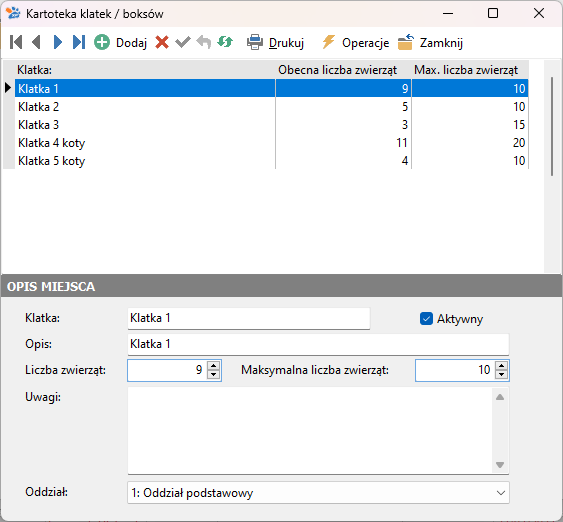Decrease Maksymalna liczba zwierząt with down arrow
The height and width of the screenshot is (522, 563).
click(x=501, y=375)
